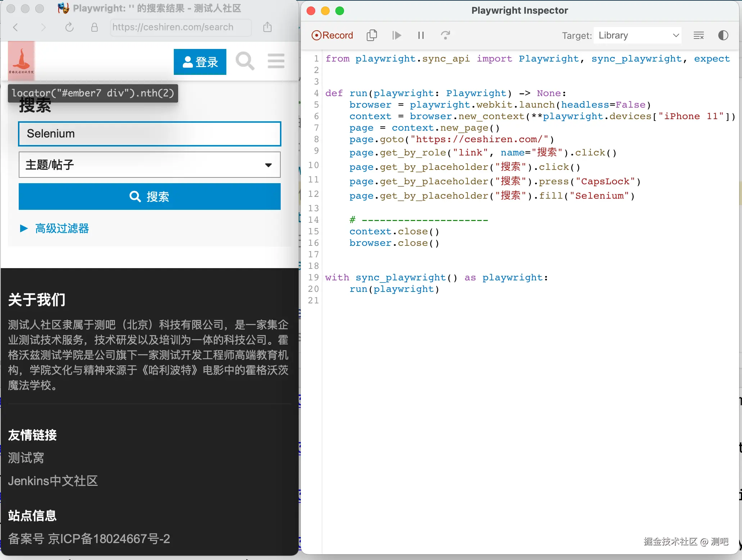Open the 主题/帖子 type dropdown

click(149, 165)
